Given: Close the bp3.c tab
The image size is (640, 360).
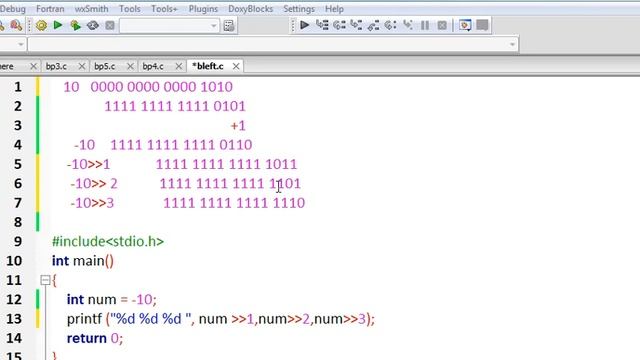Looking at the screenshot, I should [82, 66].
